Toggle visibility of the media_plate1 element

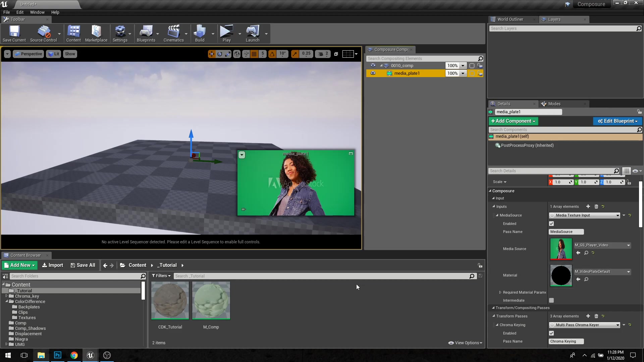(x=373, y=73)
